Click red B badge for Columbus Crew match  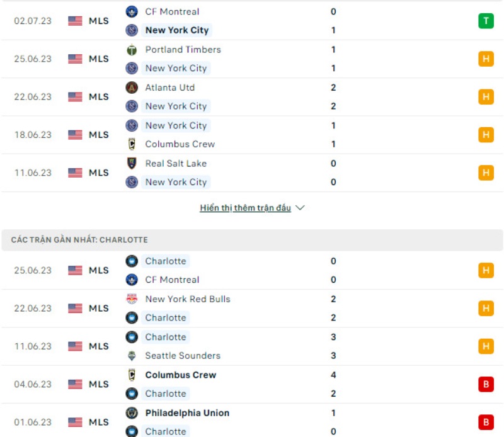pyautogui.click(x=486, y=384)
